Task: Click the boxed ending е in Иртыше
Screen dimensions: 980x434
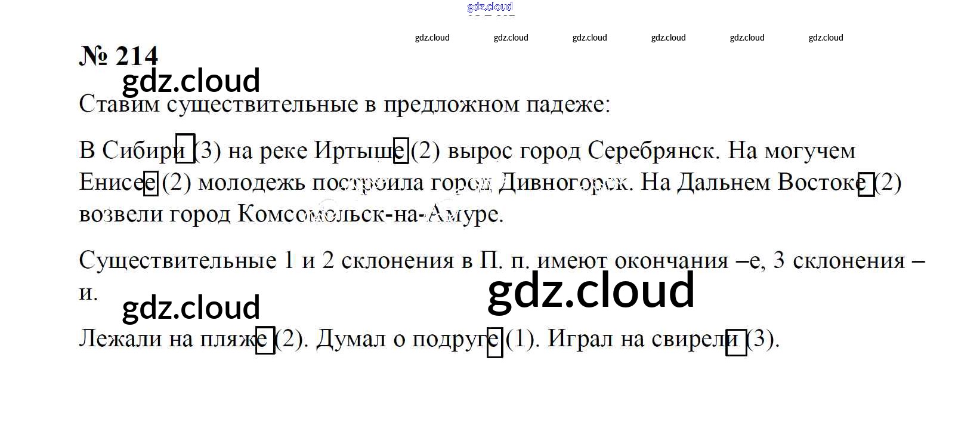Action: (401, 150)
